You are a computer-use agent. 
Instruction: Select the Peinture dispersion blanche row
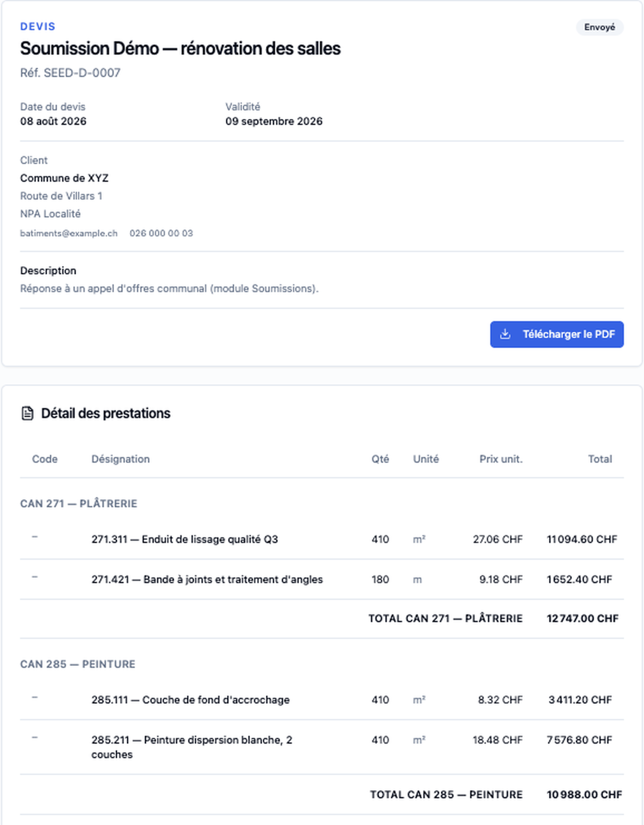322,747
